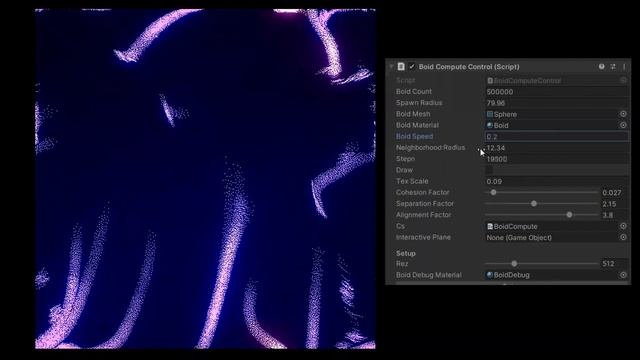Disable the Boid Compute Control script checkbox
This screenshot has width=640, height=360.
[x=412, y=67]
